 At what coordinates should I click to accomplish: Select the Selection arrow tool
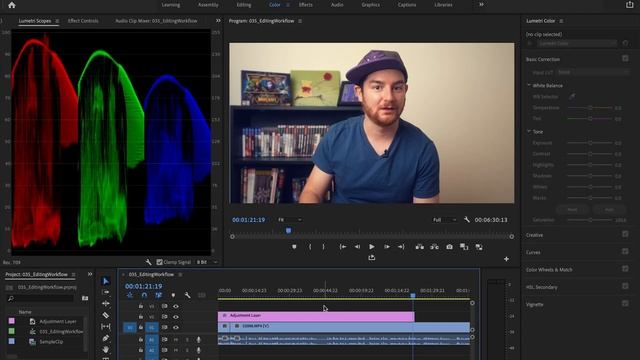(105, 281)
